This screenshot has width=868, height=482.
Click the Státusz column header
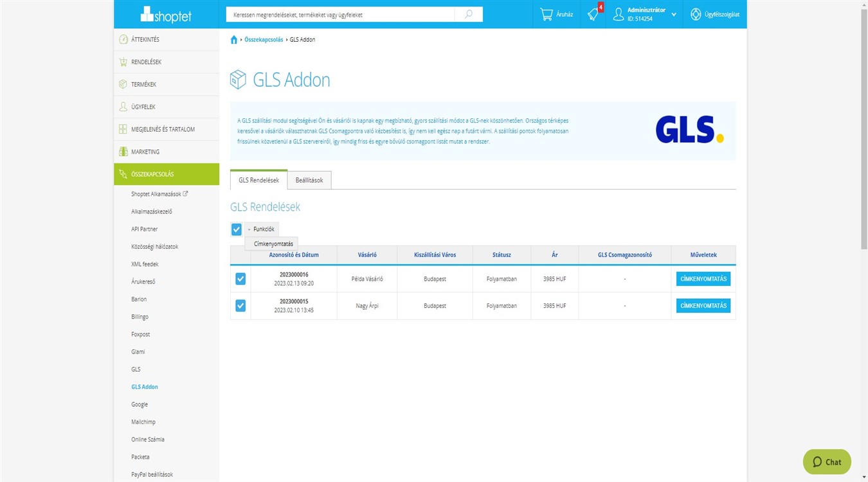coord(502,254)
